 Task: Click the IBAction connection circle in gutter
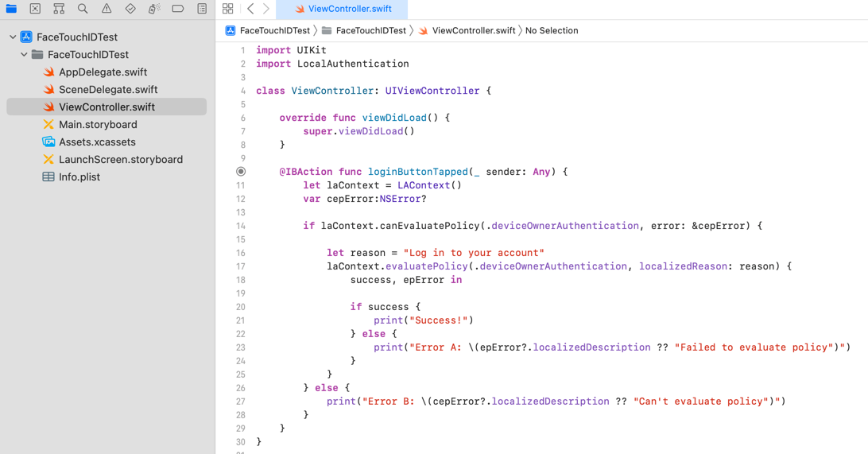click(x=241, y=172)
